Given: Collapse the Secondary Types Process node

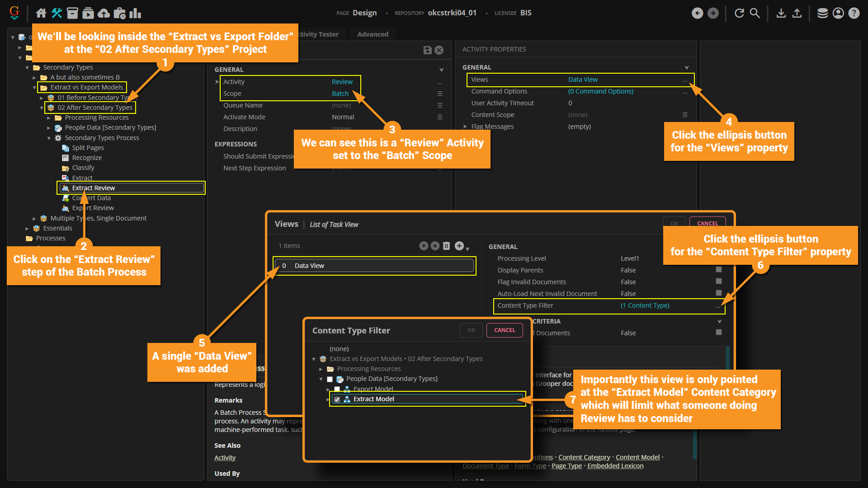Looking at the screenshot, I should point(49,138).
